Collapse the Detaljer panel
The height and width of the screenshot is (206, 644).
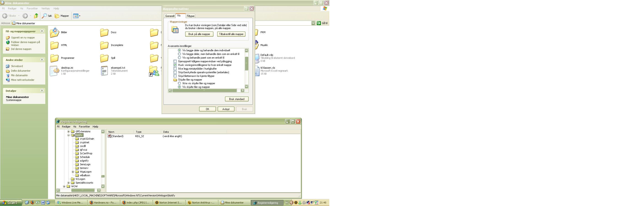(42, 91)
